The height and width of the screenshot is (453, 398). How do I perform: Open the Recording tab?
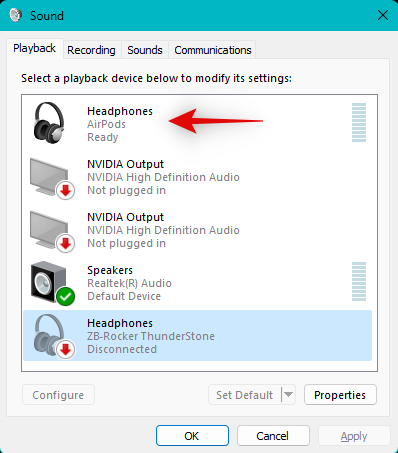point(91,50)
